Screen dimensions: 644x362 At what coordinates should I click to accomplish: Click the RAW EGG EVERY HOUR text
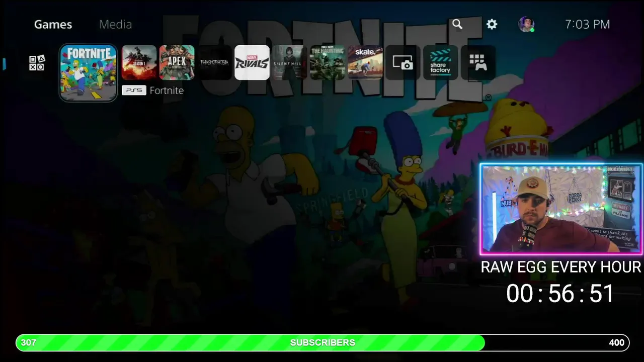561,267
